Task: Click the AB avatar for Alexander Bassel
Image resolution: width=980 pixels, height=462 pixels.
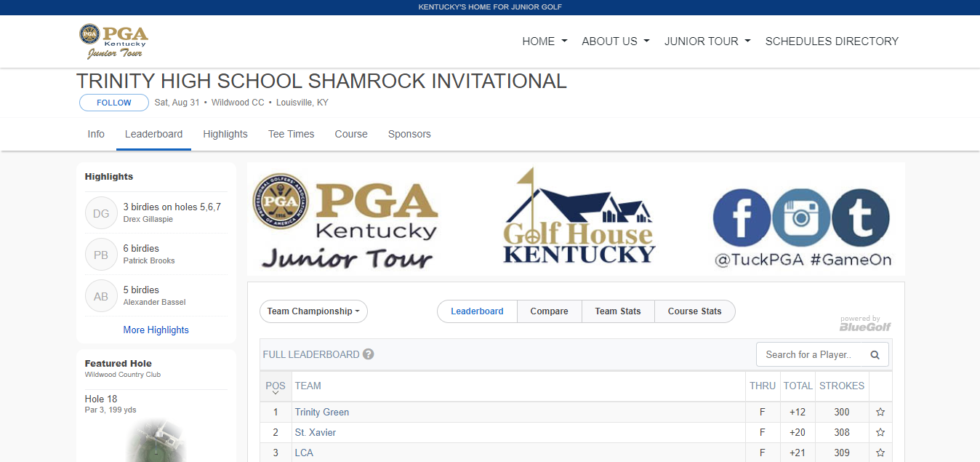Action: tap(101, 296)
